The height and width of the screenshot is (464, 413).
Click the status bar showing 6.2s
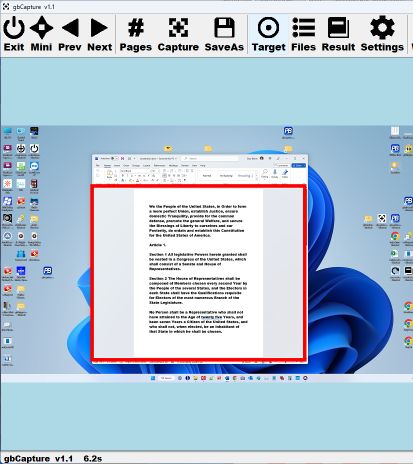tap(206, 458)
